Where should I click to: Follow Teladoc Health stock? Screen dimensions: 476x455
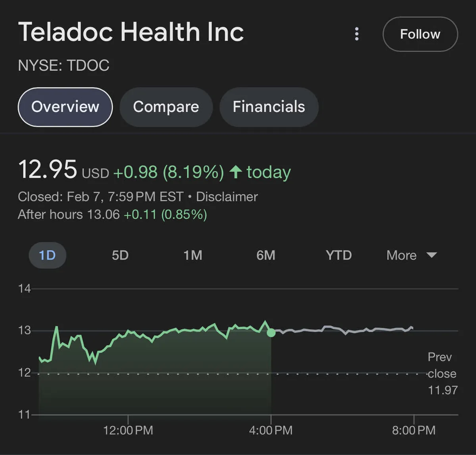(x=420, y=34)
